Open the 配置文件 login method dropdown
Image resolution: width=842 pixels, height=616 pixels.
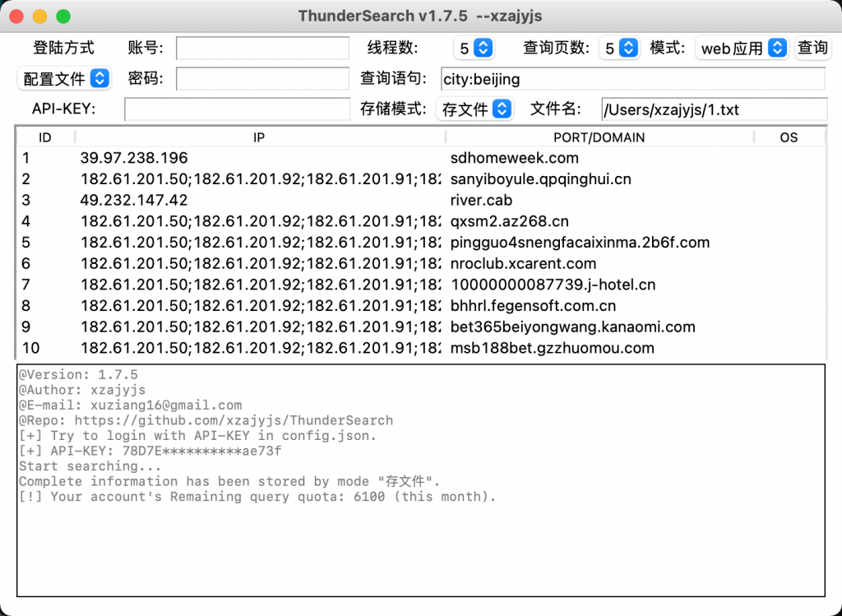[x=65, y=78]
